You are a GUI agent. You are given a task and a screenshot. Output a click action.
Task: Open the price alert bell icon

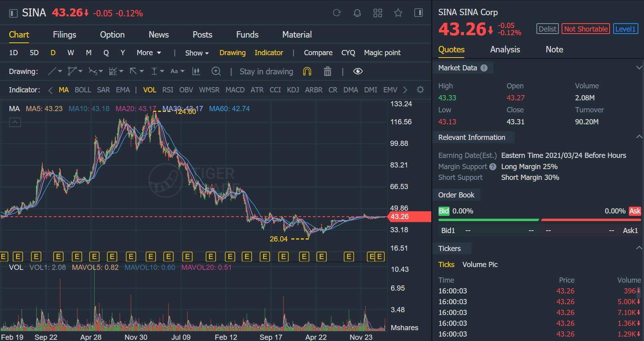(x=357, y=13)
